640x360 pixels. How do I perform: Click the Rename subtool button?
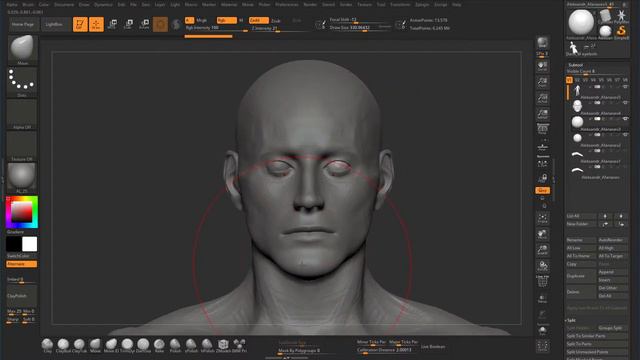581,240
